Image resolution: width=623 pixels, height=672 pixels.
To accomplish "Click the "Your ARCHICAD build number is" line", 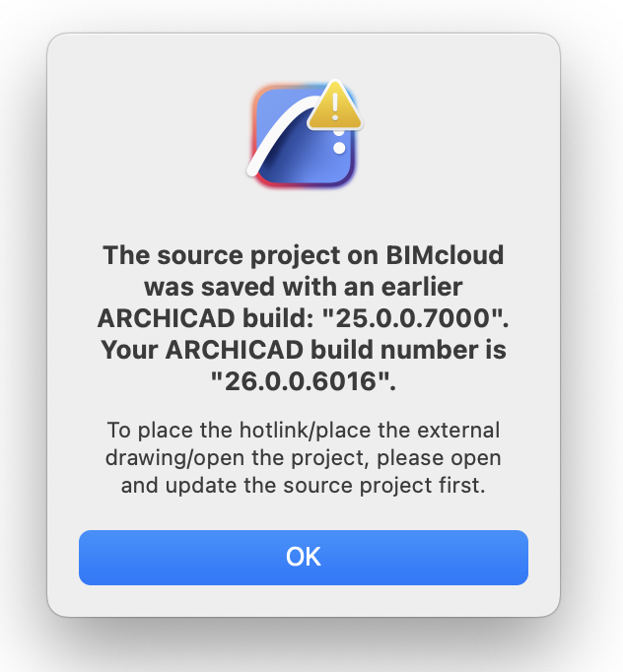I will tap(304, 352).
